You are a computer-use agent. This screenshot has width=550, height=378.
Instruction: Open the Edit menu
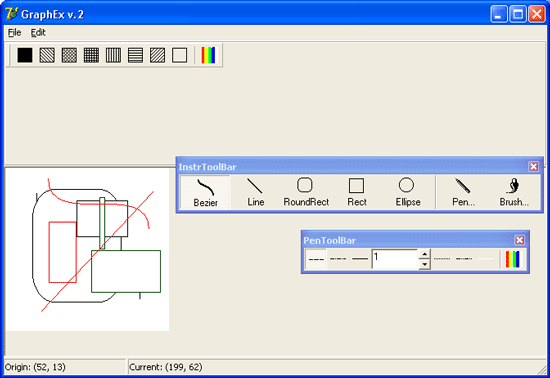click(38, 33)
